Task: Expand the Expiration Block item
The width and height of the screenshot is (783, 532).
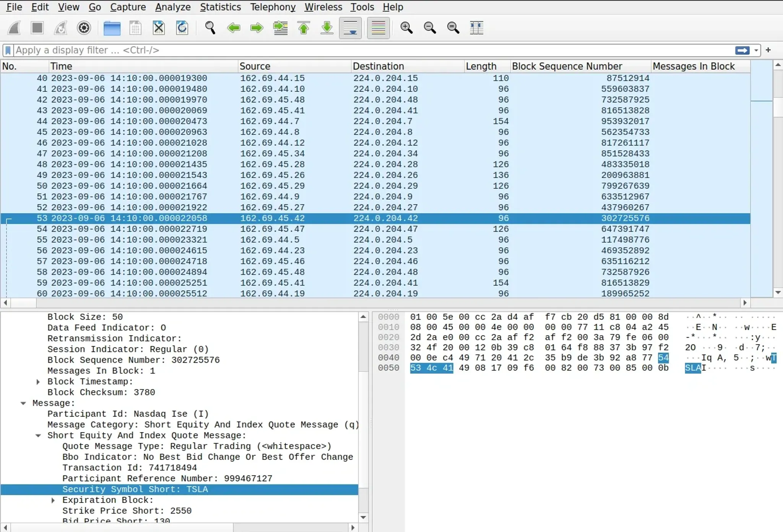Action: 53,500
